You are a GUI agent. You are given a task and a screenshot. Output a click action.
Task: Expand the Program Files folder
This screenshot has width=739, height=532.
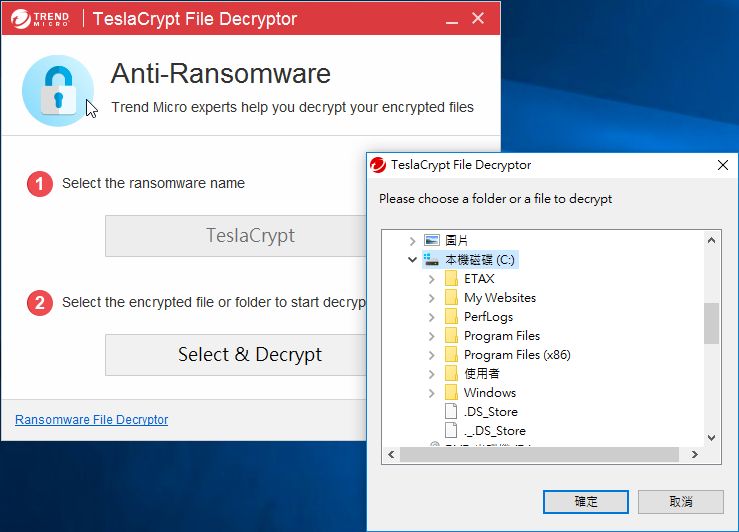tap(431, 336)
